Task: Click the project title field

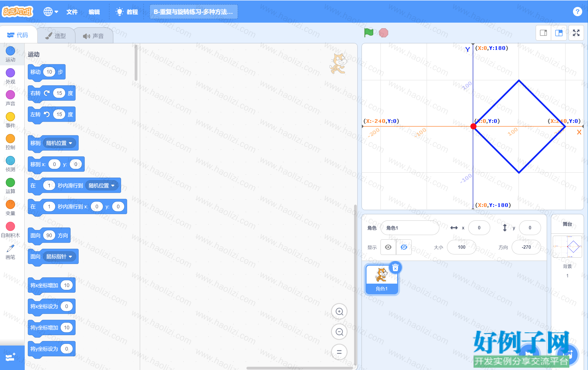Action: pyautogui.click(x=193, y=12)
